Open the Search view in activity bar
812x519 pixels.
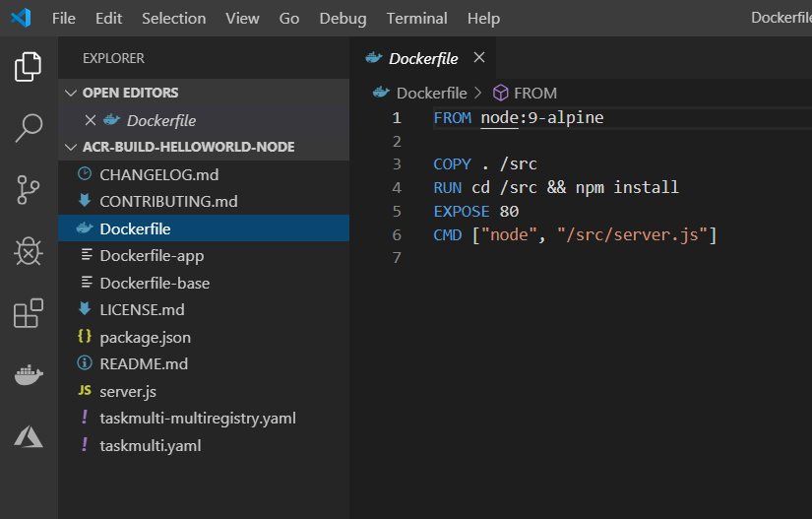(x=28, y=128)
